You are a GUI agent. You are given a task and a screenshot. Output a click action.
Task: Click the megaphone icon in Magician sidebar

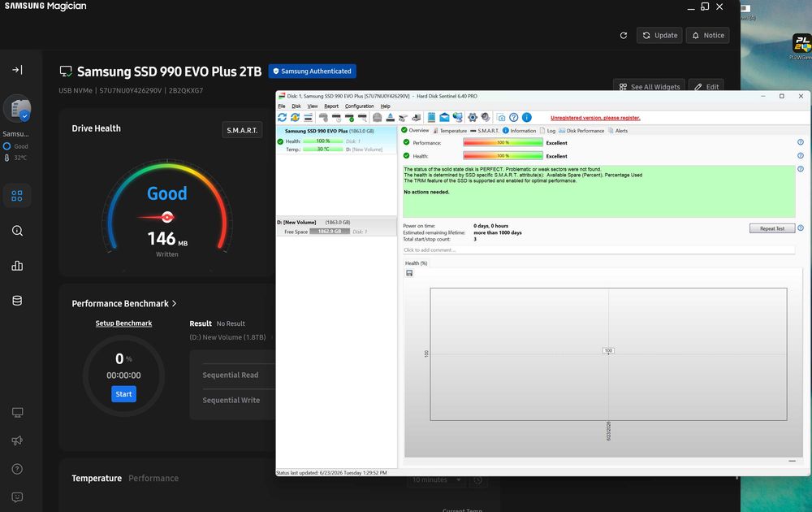[x=17, y=440]
